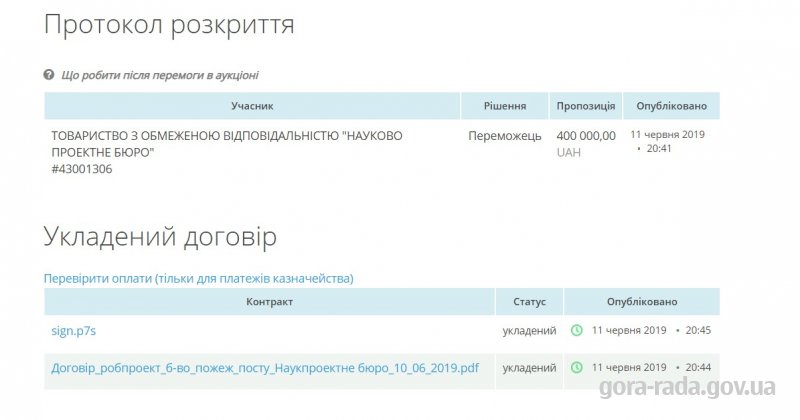Click participant name 'НАУКОВО ПРОЕКТНЕ БЮРО'
Screen dimensions: 800x420
click(x=227, y=144)
